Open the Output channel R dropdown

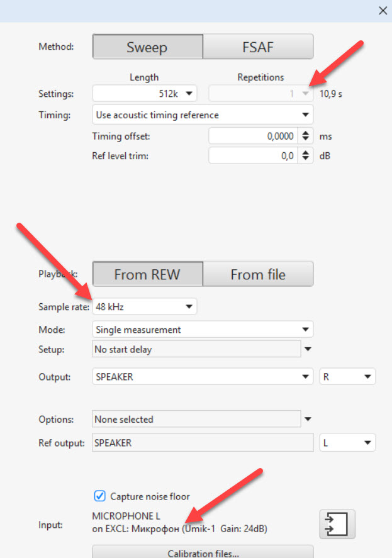(347, 376)
